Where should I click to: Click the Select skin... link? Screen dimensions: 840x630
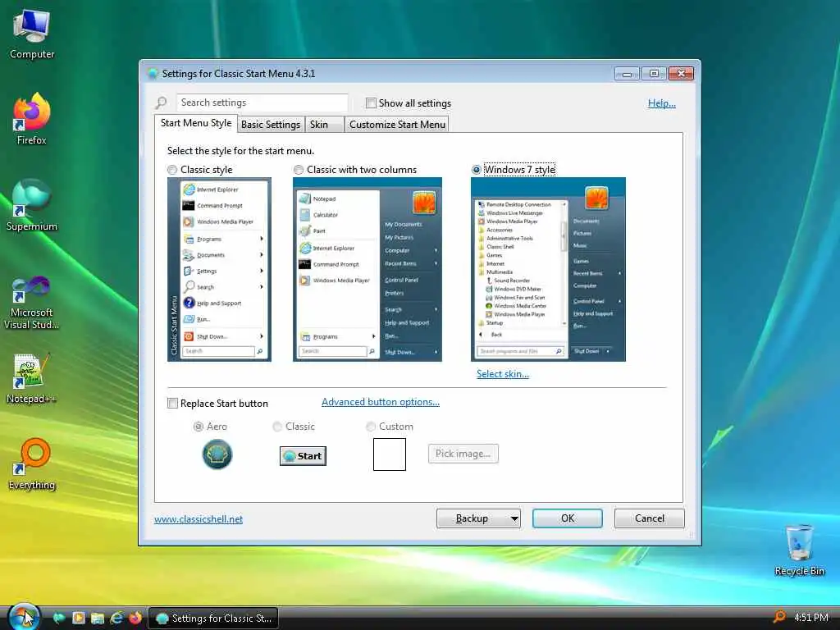tap(503, 374)
